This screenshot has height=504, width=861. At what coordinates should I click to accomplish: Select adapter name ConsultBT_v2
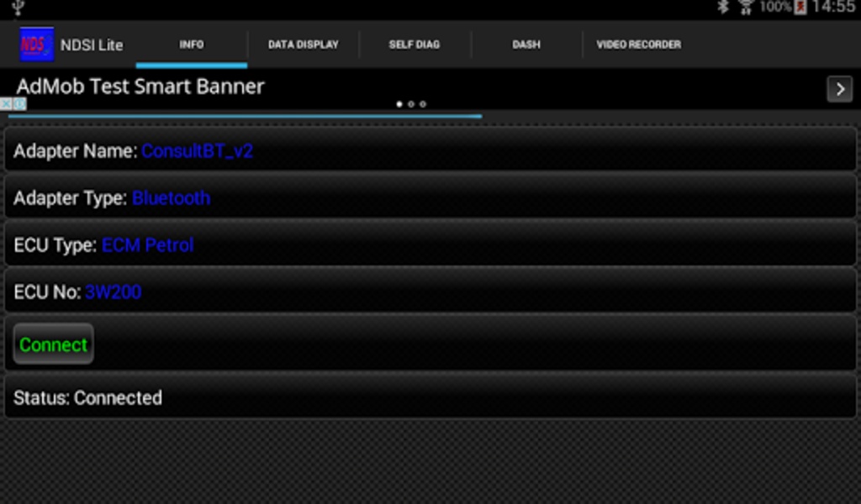click(x=197, y=151)
